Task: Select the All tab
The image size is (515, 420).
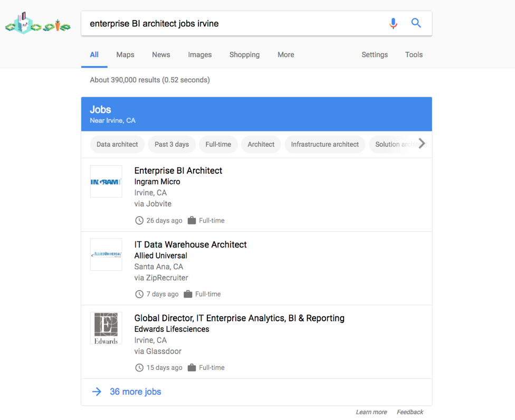Action: 94,55
